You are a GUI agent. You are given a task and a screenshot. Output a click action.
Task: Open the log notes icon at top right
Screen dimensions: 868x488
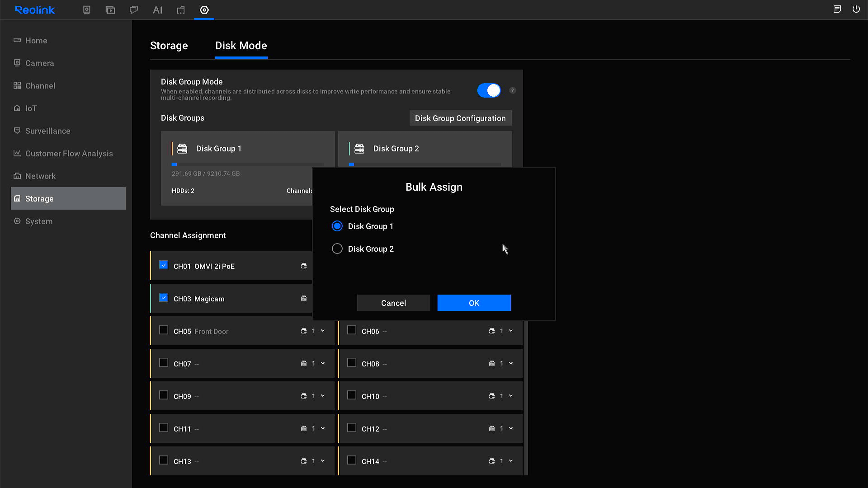pos(837,9)
